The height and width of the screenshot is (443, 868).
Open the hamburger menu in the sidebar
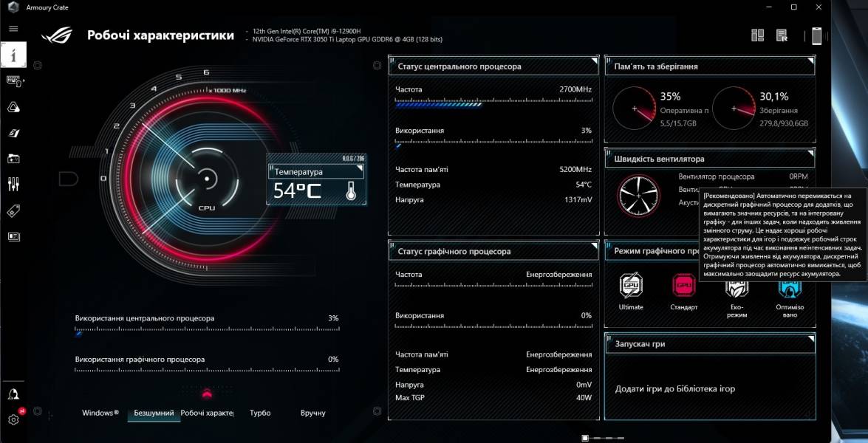[13, 29]
